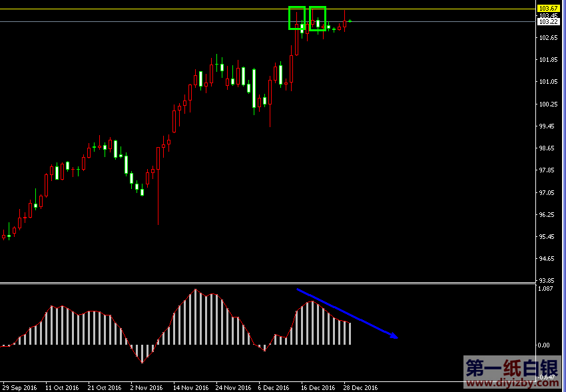Select the tall white candle near 6 Dec
The height and width of the screenshot is (392, 566).
coord(254,87)
